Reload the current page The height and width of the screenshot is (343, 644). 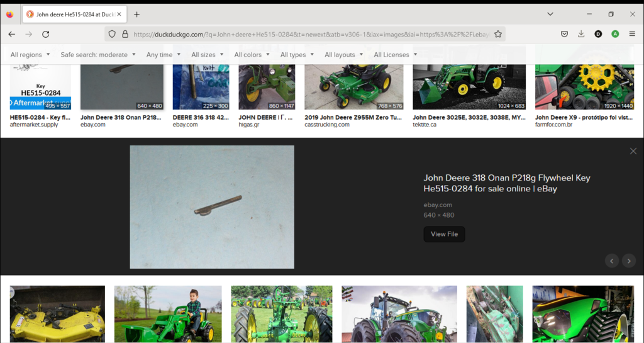tap(45, 34)
